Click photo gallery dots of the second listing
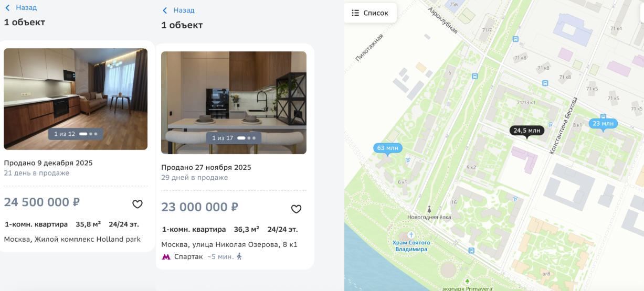Image resolution: width=644 pixels, height=291 pixels. (x=247, y=138)
